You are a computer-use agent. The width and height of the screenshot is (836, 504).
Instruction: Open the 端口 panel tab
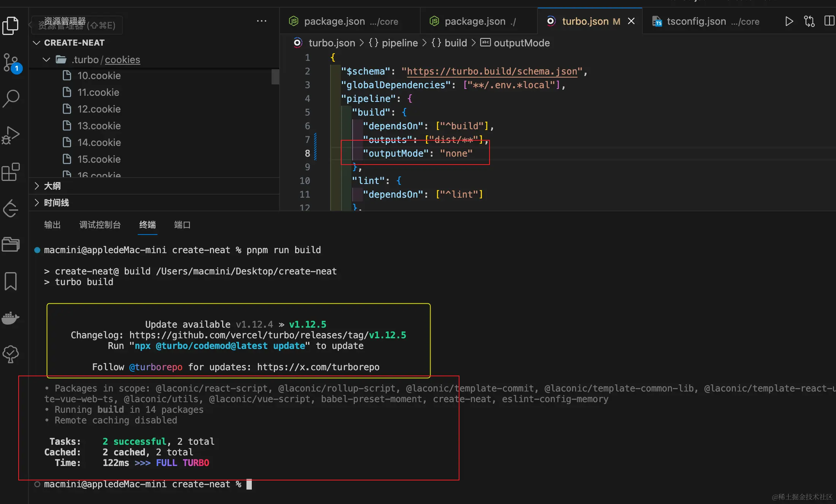[x=182, y=225]
